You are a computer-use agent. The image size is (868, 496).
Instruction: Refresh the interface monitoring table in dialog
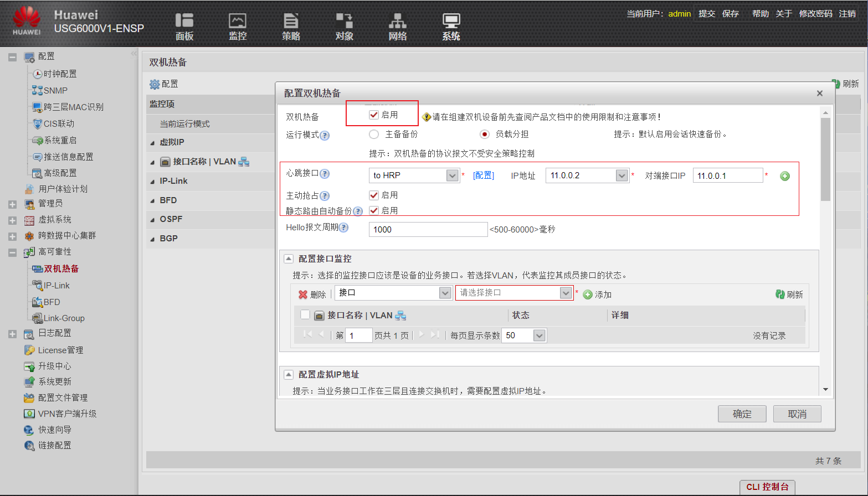click(789, 294)
